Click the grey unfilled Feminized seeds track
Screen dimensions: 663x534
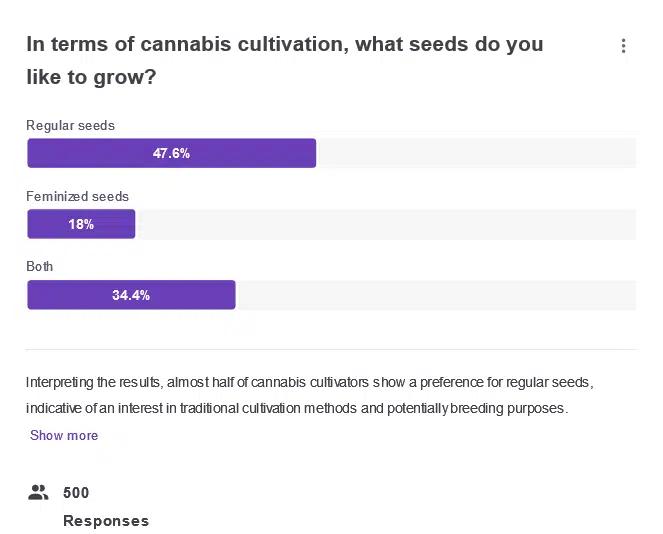[x=385, y=224]
